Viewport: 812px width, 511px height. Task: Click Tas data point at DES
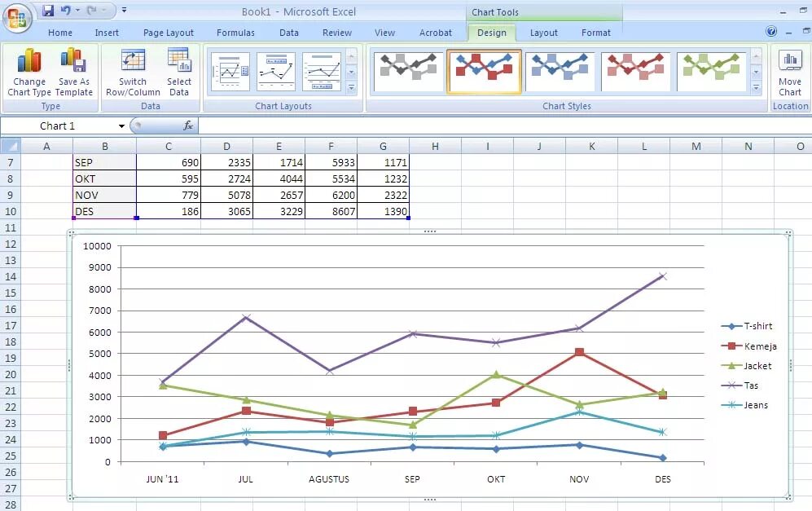[663, 276]
